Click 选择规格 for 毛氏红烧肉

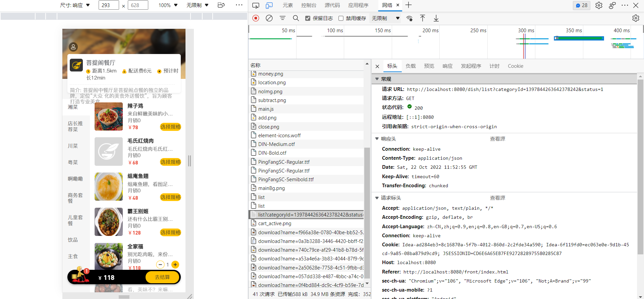[170, 162]
